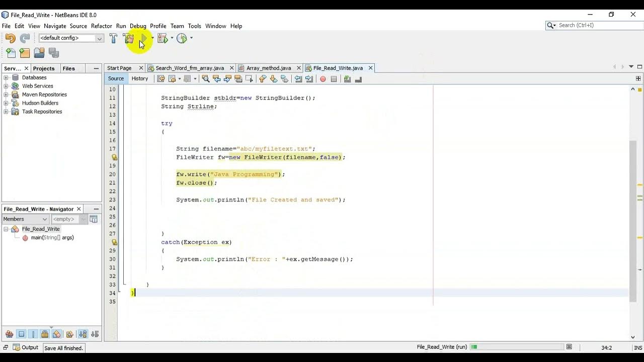The width and height of the screenshot is (644, 362).
Task: Select Maven Repositories in Services tree
Action: [44, 95]
